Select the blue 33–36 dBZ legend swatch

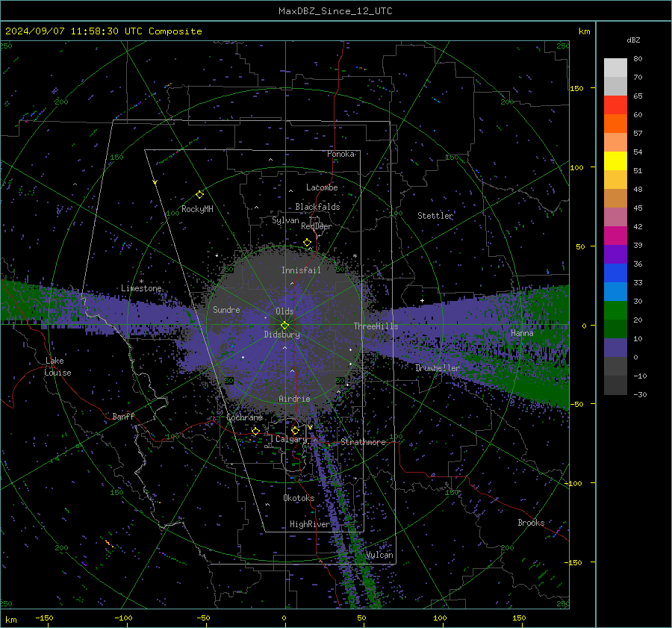point(615,273)
